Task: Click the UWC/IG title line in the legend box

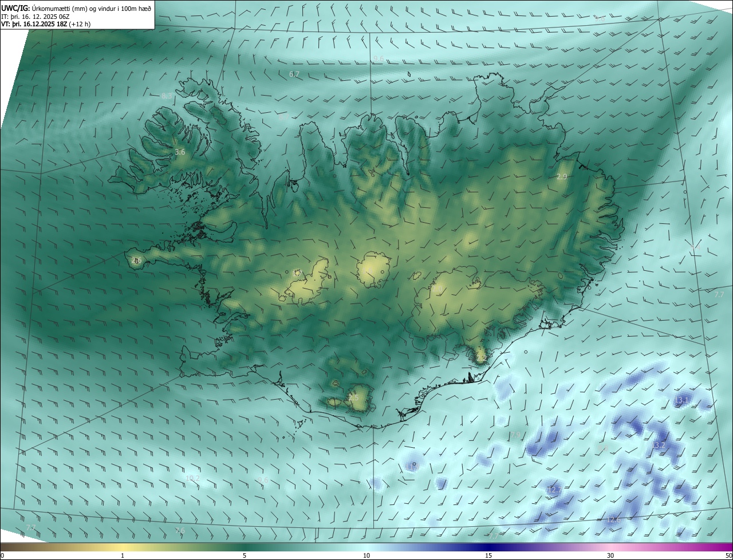Action: click(x=77, y=7)
